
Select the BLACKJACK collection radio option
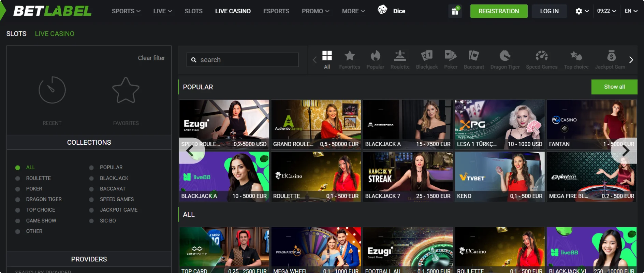109,178
